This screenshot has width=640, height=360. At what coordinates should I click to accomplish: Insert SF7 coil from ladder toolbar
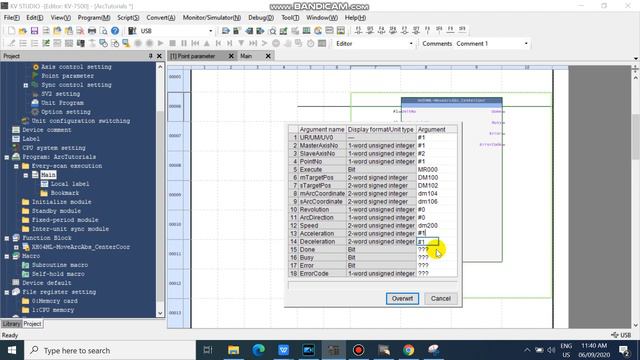point(416,30)
